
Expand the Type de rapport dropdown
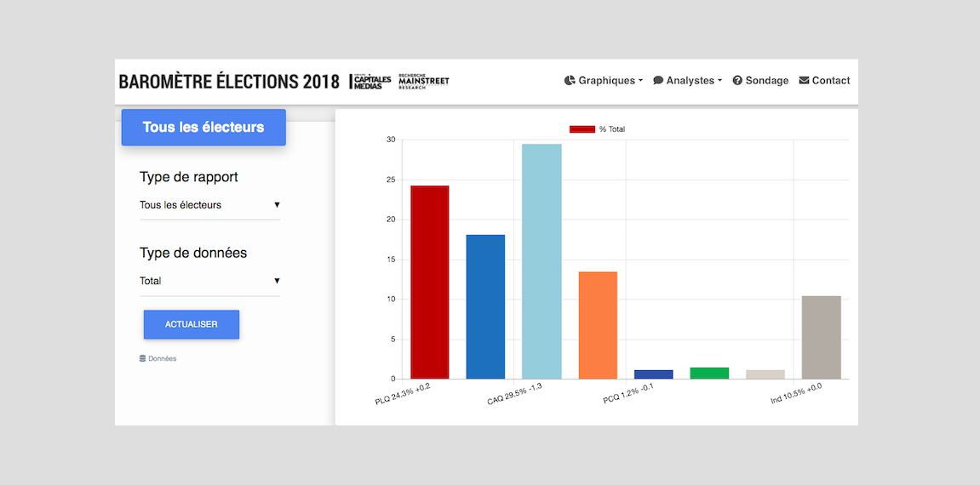pos(209,205)
